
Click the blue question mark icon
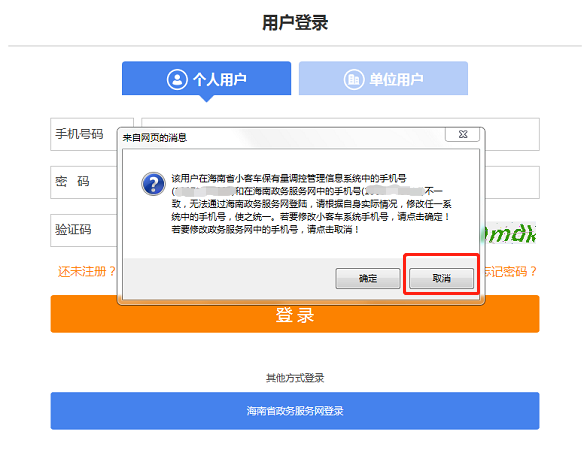[153, 184]
